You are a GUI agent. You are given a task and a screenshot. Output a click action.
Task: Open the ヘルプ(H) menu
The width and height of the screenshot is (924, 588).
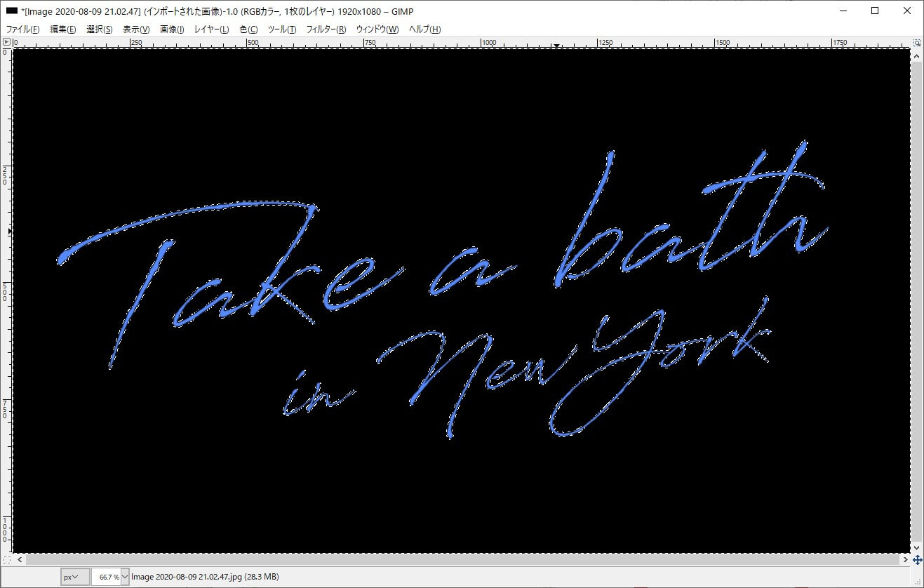[x=425, y=29]
